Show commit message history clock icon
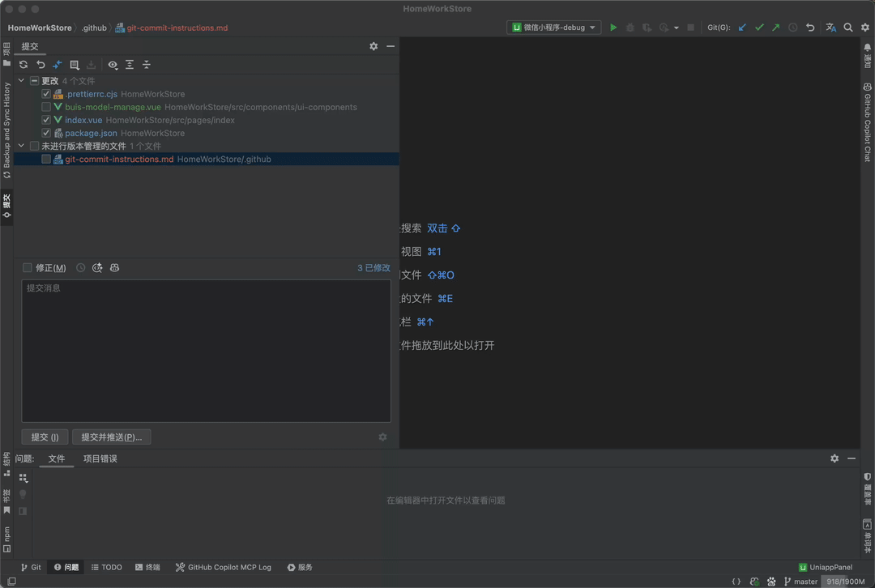The height and width of the screenshot is (588, 875). pos(81,268)
